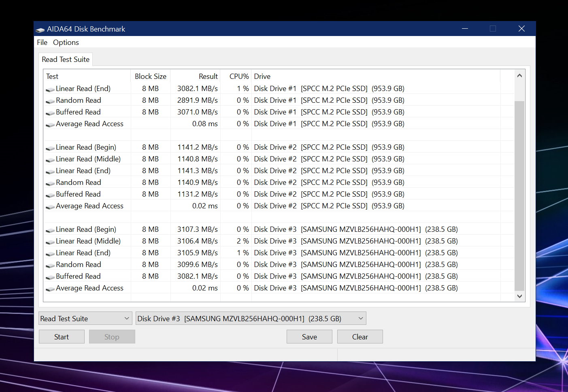Click the CPU% column header

point(236,76)
